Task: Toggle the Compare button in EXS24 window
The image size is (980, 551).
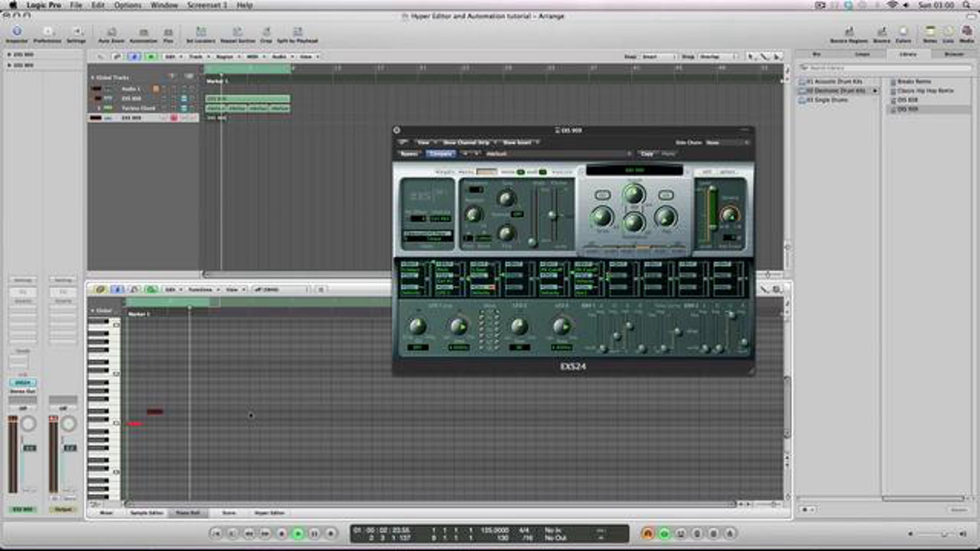Action: click(x=440, y=154)
